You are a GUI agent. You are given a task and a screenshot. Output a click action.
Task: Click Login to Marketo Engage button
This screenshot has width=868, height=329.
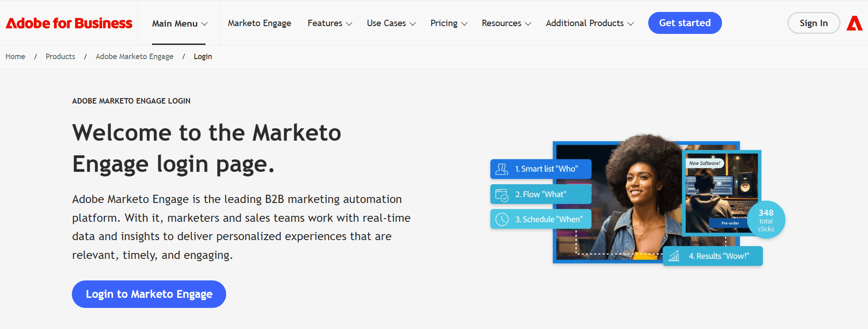point(149,294)
